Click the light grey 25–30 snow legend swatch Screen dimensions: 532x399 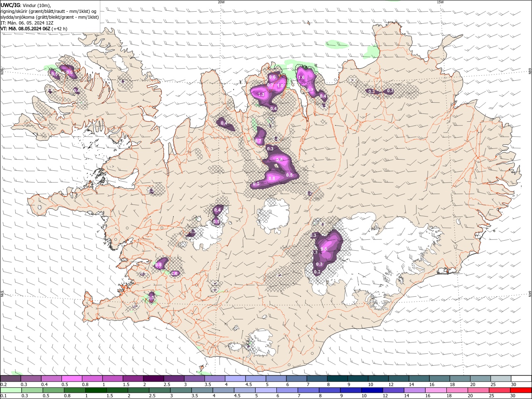[x=501, y=379]
